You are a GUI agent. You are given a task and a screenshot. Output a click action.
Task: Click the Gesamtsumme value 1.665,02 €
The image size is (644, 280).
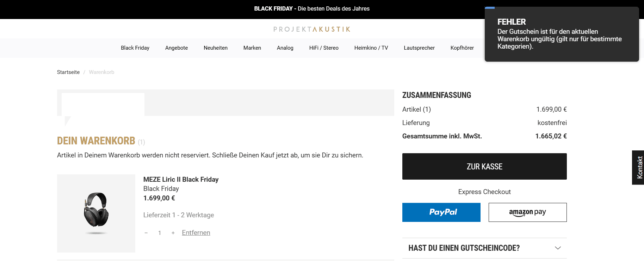pos(551,136)
